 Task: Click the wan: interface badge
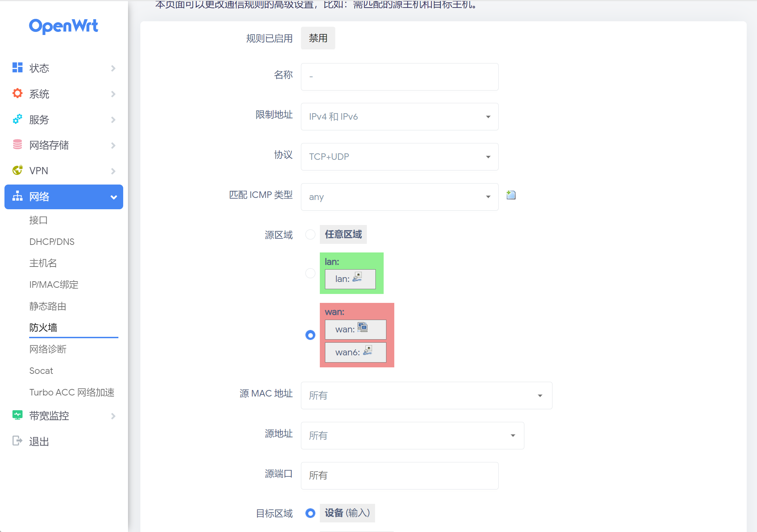pos(356,329)
